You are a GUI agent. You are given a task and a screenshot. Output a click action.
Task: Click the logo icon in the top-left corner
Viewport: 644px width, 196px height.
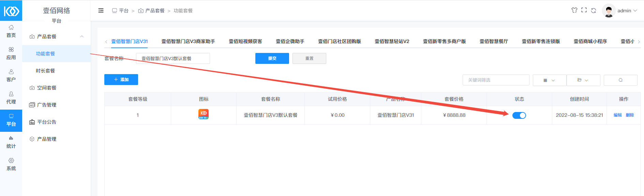pyautogui.click(x=11, y=11)
